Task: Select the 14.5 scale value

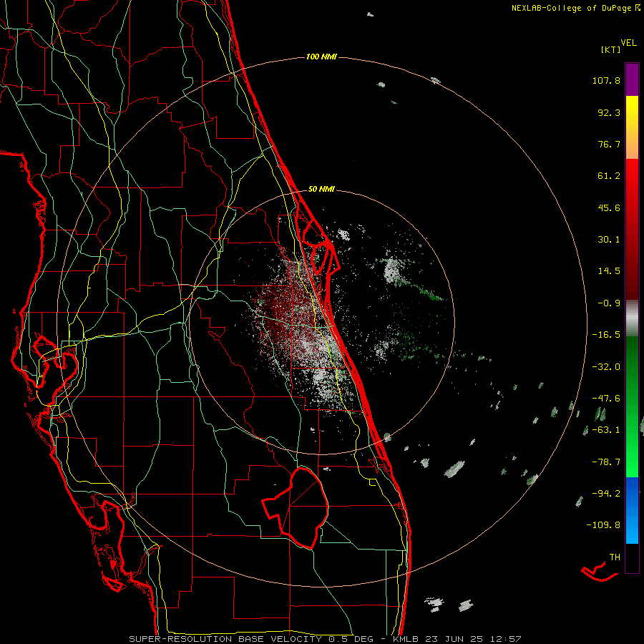Action: coord(609,271)
